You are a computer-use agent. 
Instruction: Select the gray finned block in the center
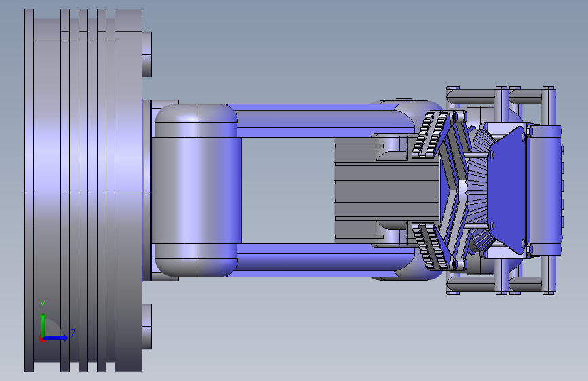pos(387,190)
